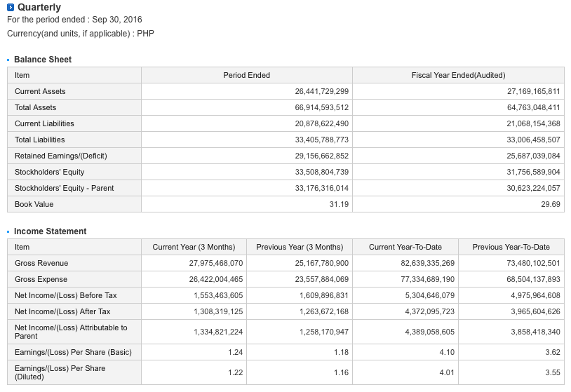Click the Current Liabilities value 20,878,622,490
The image size is (571, 392).
pos(322,123)
